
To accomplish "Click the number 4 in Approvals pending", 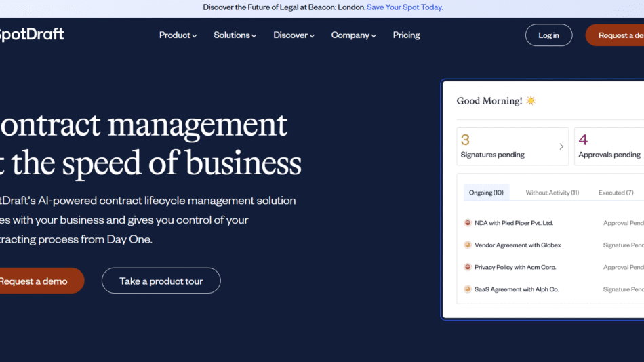I will click(583, 140).
